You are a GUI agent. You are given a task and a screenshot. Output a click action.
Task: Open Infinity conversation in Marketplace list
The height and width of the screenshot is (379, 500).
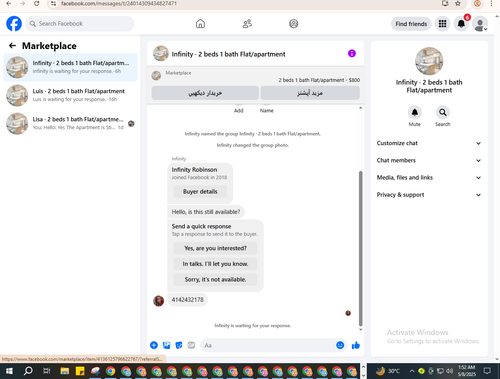(x=70, y=67)
